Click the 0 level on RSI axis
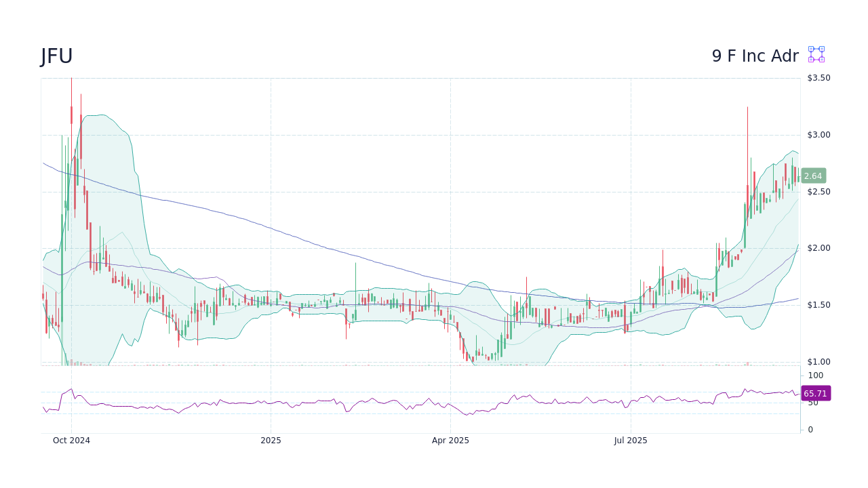868x488 pixels. coord(810,430)
